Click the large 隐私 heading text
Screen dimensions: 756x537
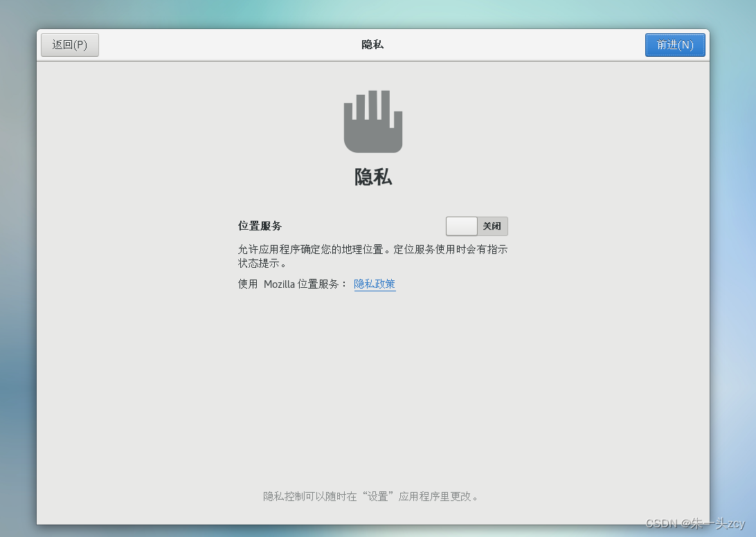click(x=372, y=177)
